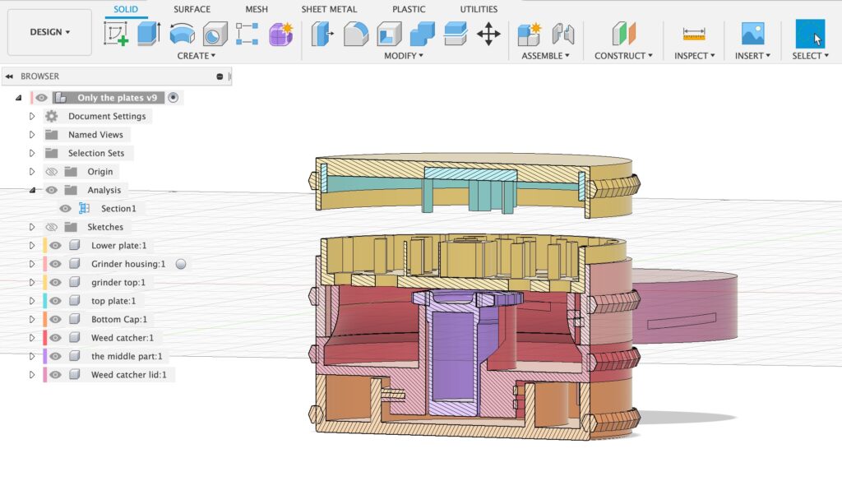Open the SURFACE tab
842x504 pixels.
coord(192,9)
